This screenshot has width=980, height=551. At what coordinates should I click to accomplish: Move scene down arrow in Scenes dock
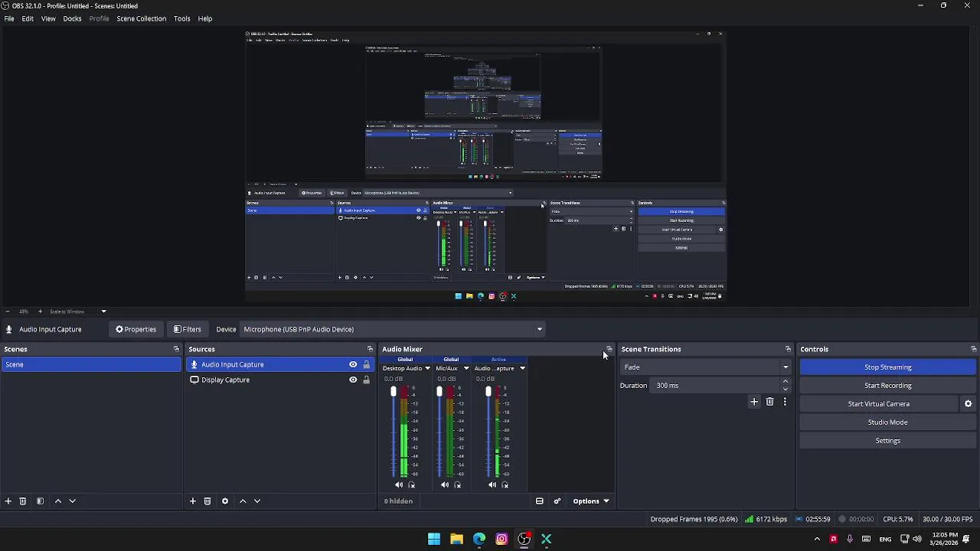tap(72, 501)
